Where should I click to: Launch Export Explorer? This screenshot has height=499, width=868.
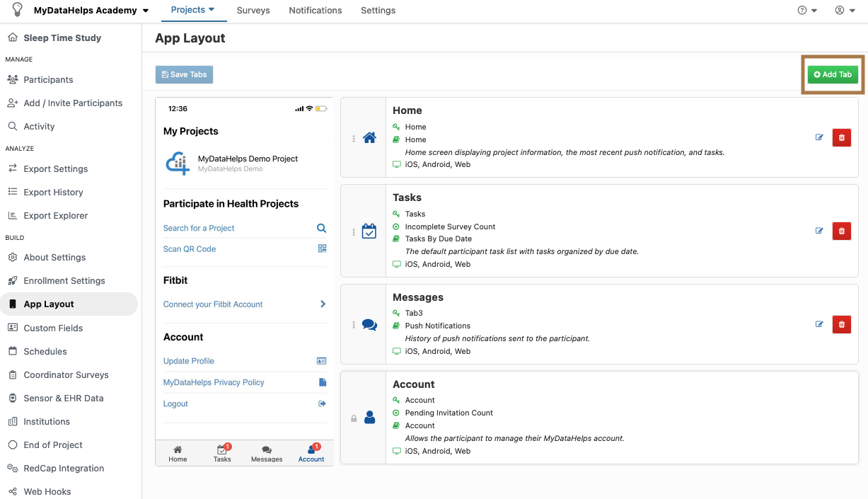coord(56,215)
